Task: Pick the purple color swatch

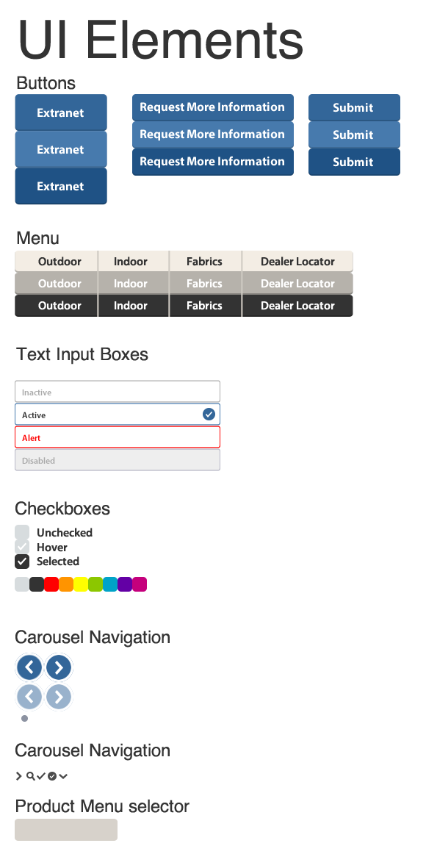Action: coord(125,584)
